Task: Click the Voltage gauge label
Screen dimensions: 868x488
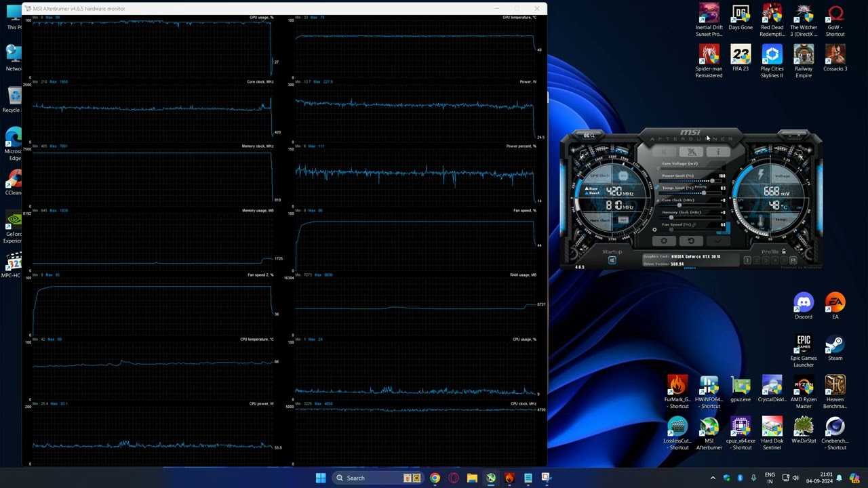Action: click(782, 176)
